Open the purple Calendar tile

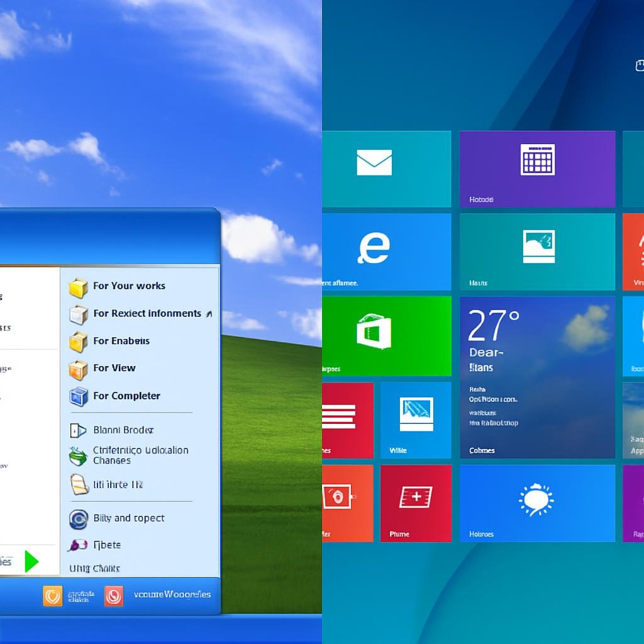537,169
